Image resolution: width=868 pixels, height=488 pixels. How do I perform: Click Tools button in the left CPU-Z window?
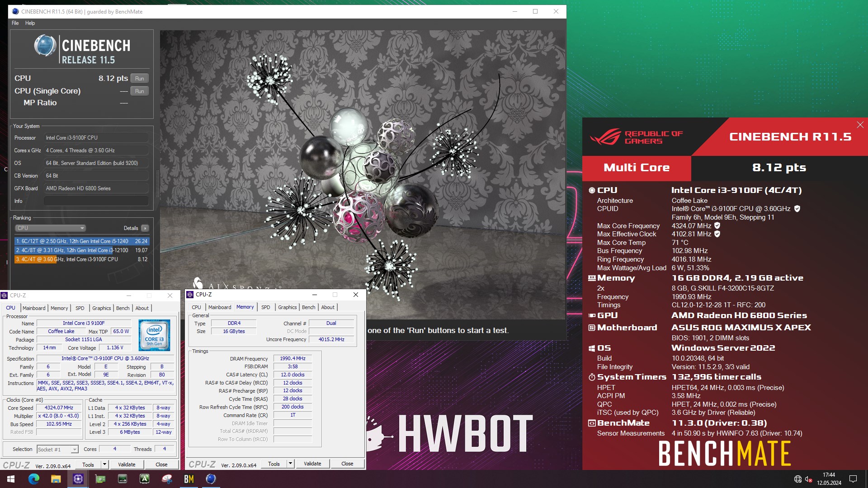coord(88,464)
